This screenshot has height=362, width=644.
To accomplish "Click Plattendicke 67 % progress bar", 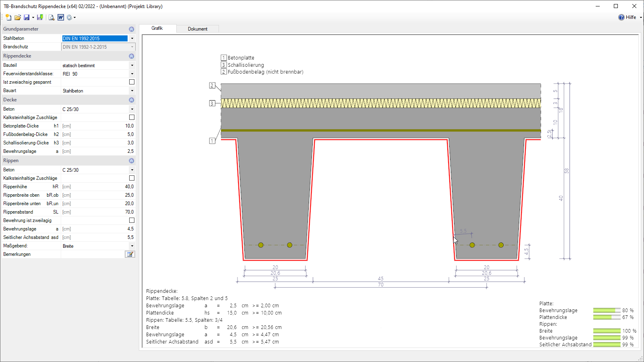I will tap(607, 317).
